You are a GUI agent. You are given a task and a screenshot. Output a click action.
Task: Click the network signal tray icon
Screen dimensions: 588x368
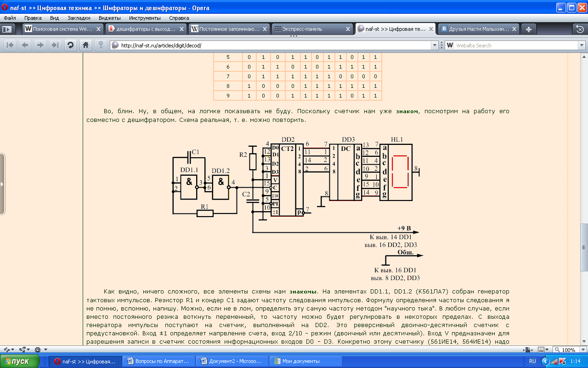click(x=554, y=361)
